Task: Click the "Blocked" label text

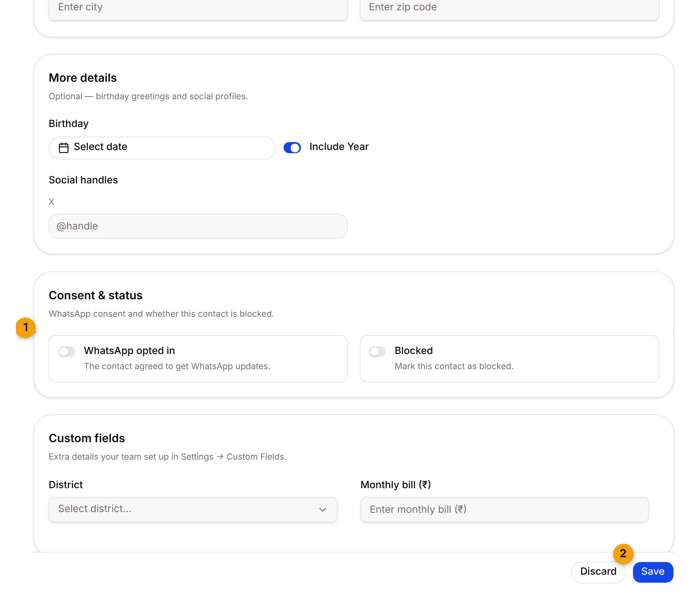Action: point(414,350)
